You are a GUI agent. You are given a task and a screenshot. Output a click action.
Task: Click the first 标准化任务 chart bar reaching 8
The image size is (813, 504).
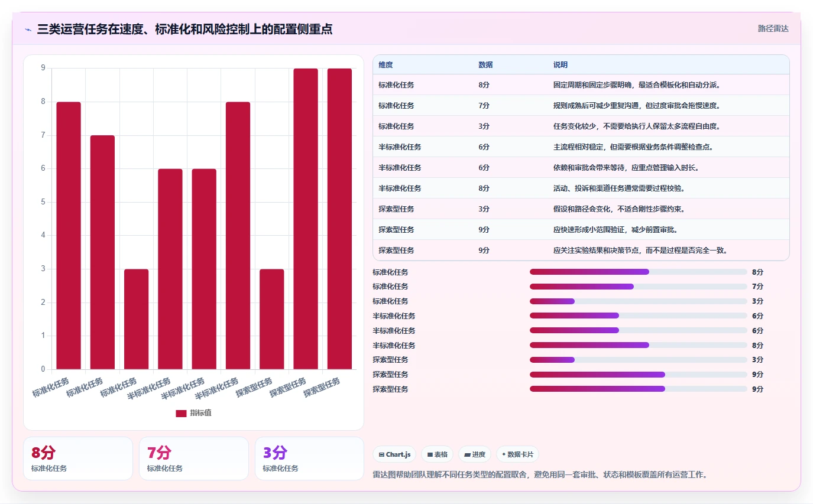tap(69, 236)
